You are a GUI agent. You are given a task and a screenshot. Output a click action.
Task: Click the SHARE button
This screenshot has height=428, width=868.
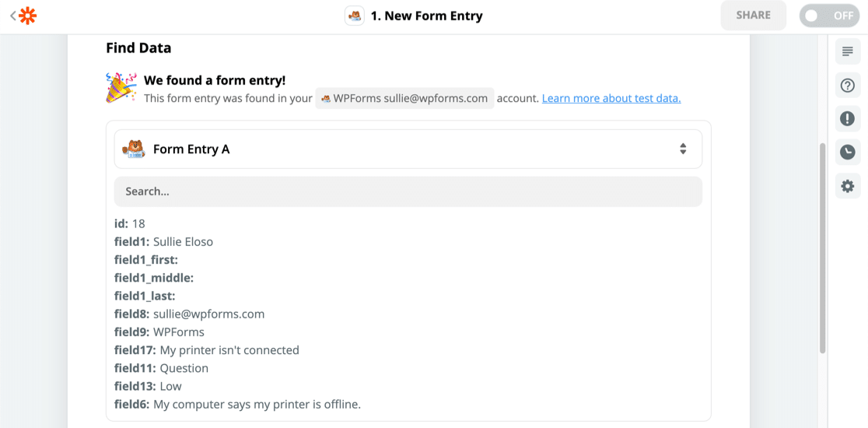click(x=753, y=16)
